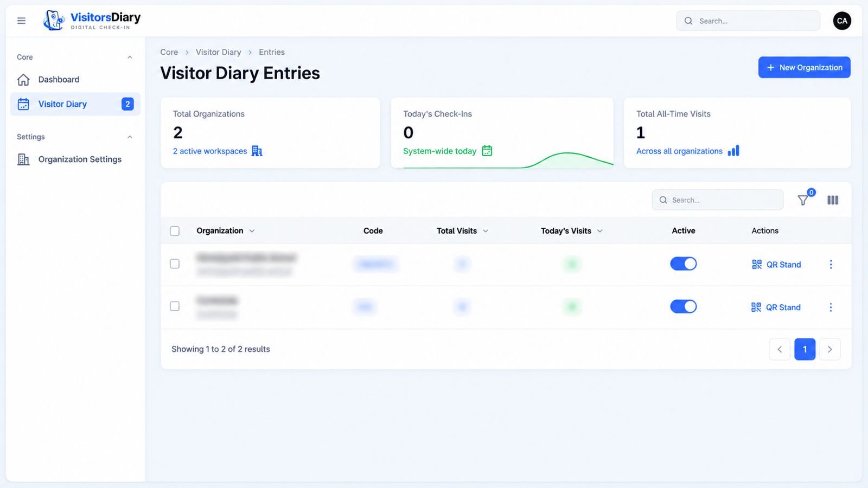Click the VisitorsDiary logo
This screenshot has width=868, height=488.
(x=92, y=21)
